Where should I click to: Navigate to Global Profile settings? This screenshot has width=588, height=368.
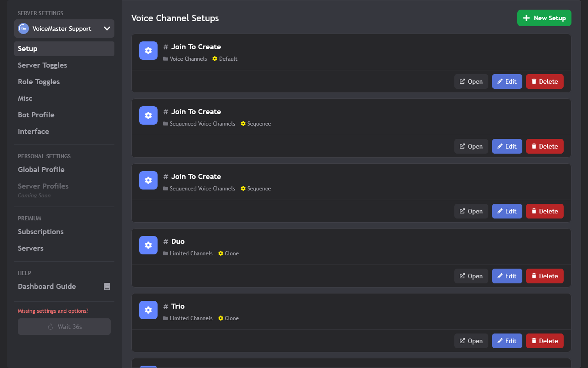41,170
